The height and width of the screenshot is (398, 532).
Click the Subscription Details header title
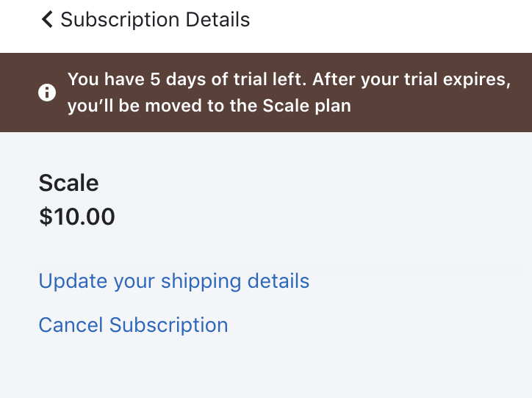click(155, 20)
